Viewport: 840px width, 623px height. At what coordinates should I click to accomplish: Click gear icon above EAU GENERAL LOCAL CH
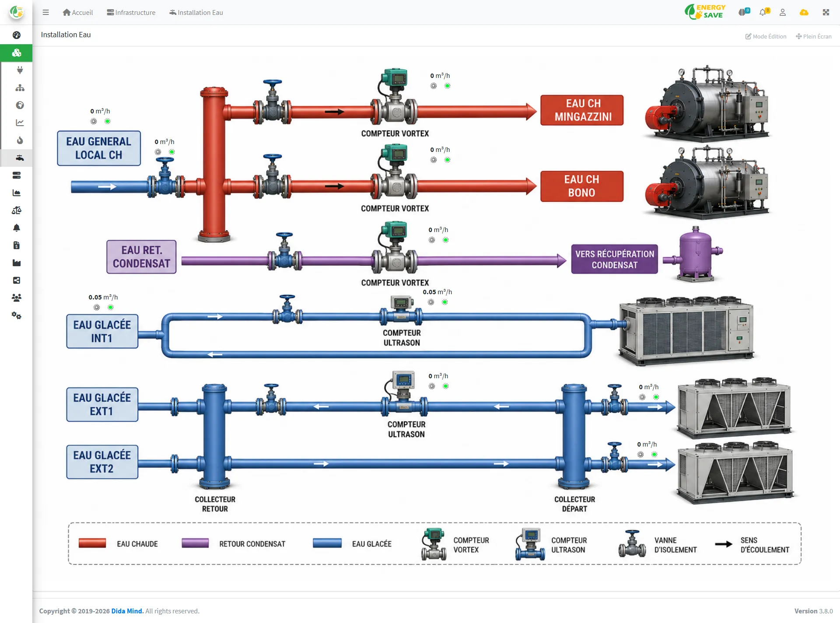point(94,121)
